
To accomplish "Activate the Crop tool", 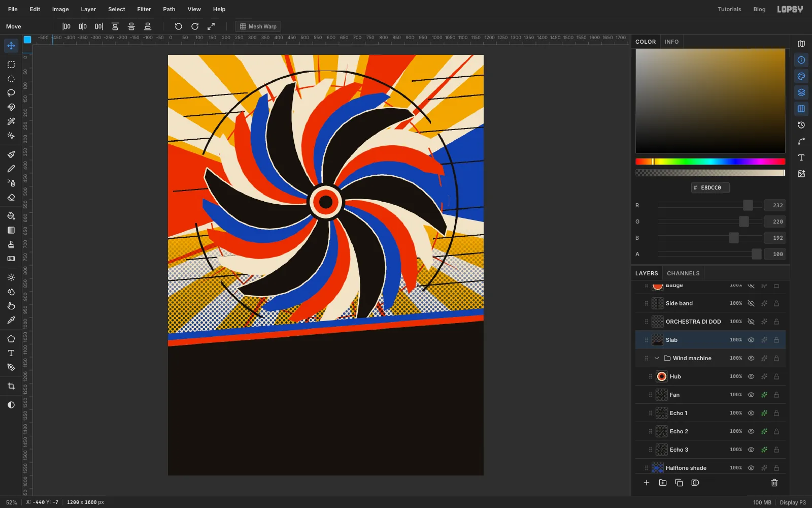I will click(x=11, y=386).
